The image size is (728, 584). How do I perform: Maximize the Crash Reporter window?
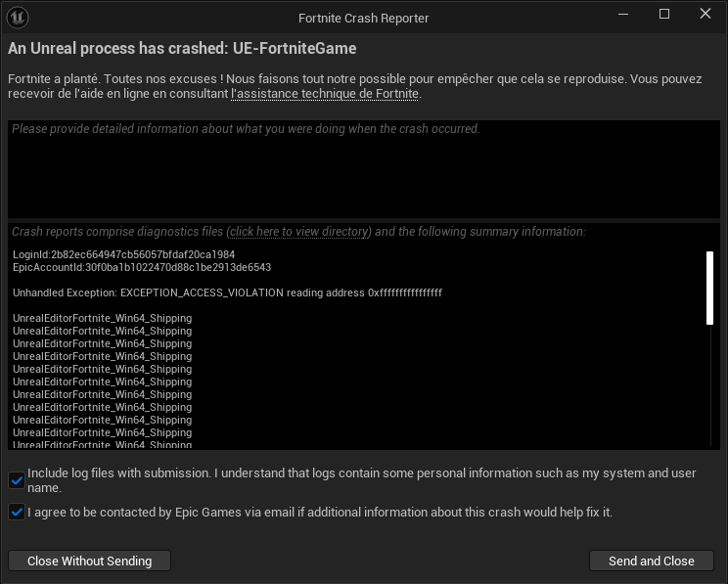coord(664,14)
